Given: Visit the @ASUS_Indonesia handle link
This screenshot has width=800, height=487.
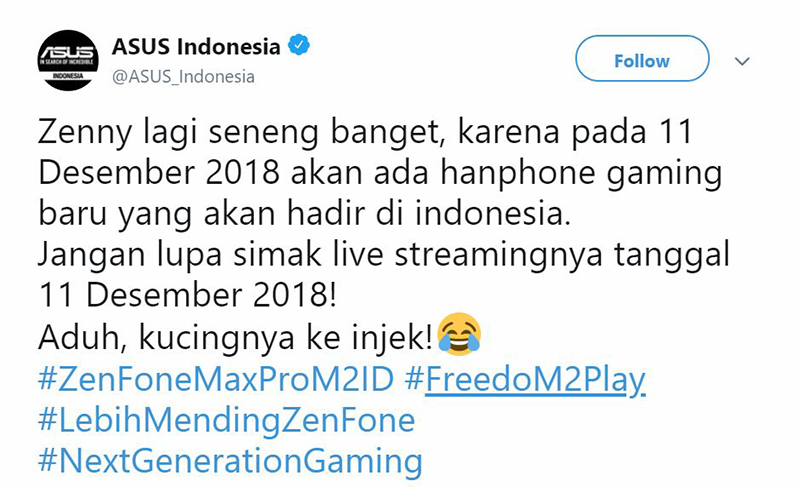Looking at the screenshot, I should tap(183, 76).
